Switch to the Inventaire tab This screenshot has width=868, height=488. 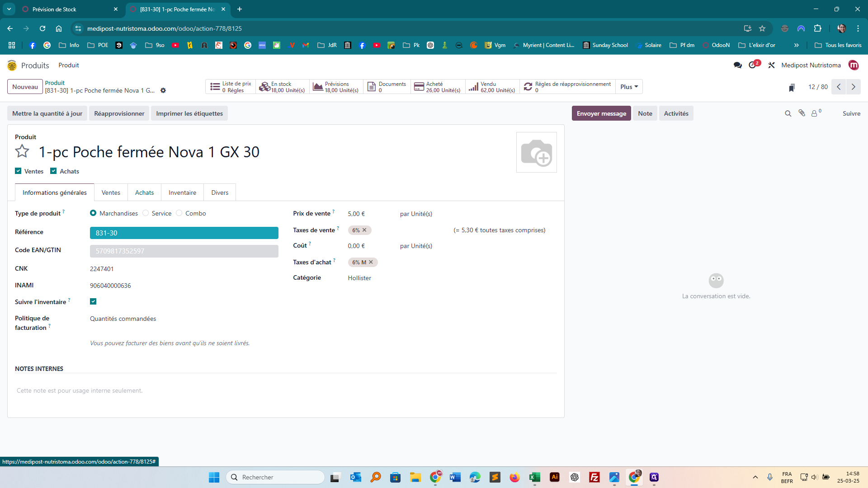[x=182, y=192]
